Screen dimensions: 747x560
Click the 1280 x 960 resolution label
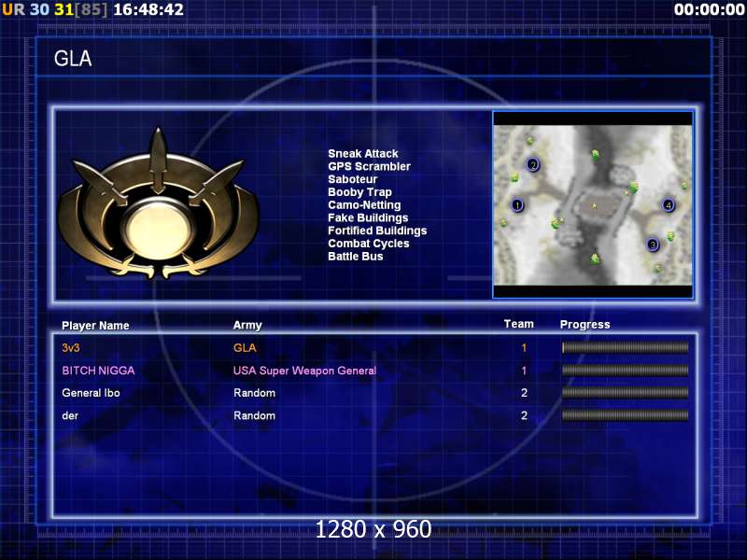coord(373,529)
